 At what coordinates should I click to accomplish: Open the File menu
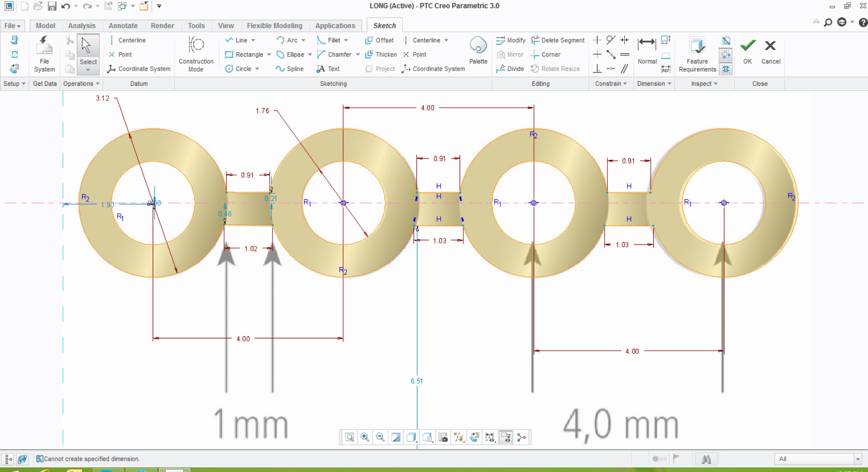click(12, 26)
